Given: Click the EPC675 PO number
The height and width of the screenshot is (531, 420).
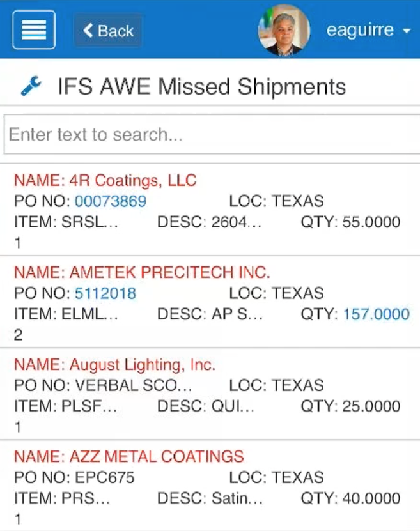Looking at the screenshot, I should tap(105, 477).
